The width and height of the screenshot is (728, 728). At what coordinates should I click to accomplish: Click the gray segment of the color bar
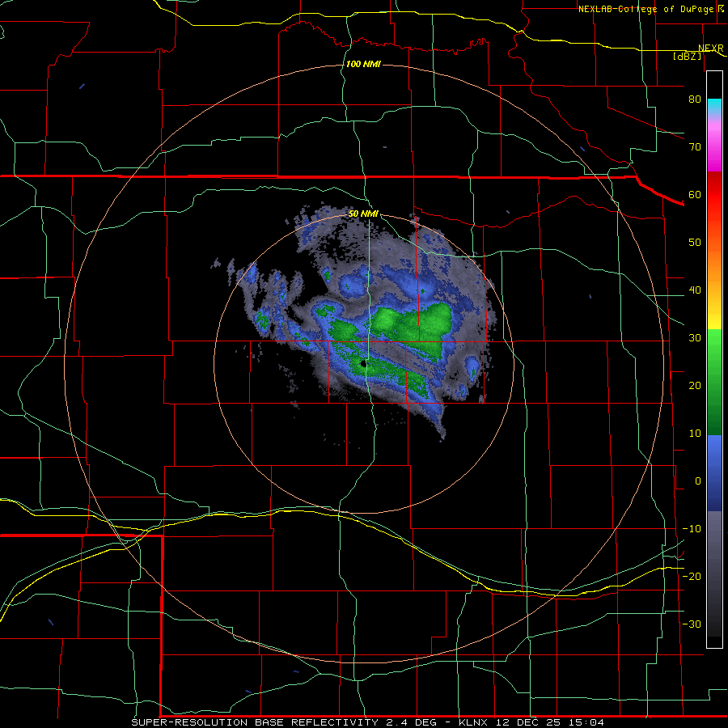pos(714,574)
